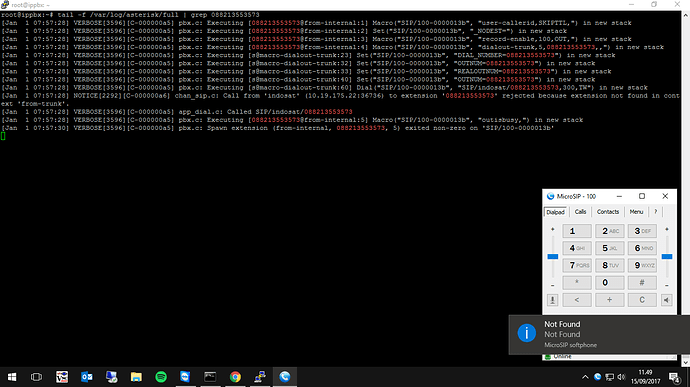Toggle the microphone mute button in MicroSIP
The height and width of the screenshot is (387, 690).
point(552,300)
